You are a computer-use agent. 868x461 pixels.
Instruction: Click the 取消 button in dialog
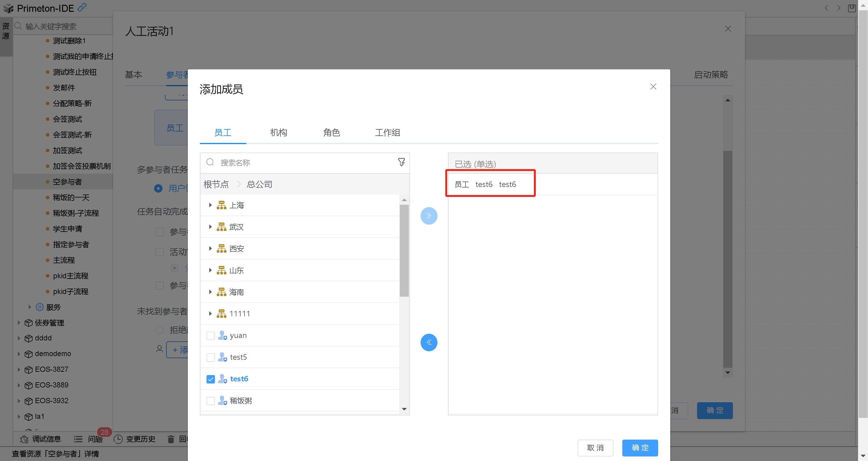click(x=595, y=447)
